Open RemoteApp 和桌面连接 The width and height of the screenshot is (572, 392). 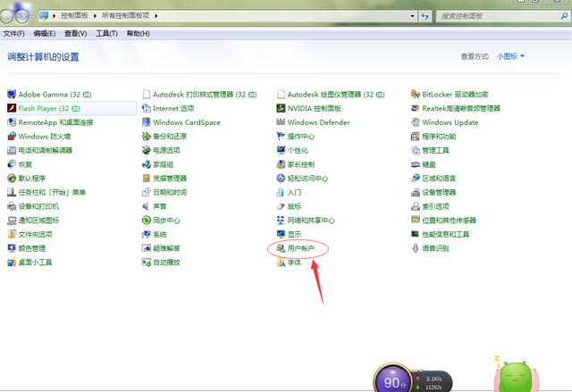click(50, 122)
